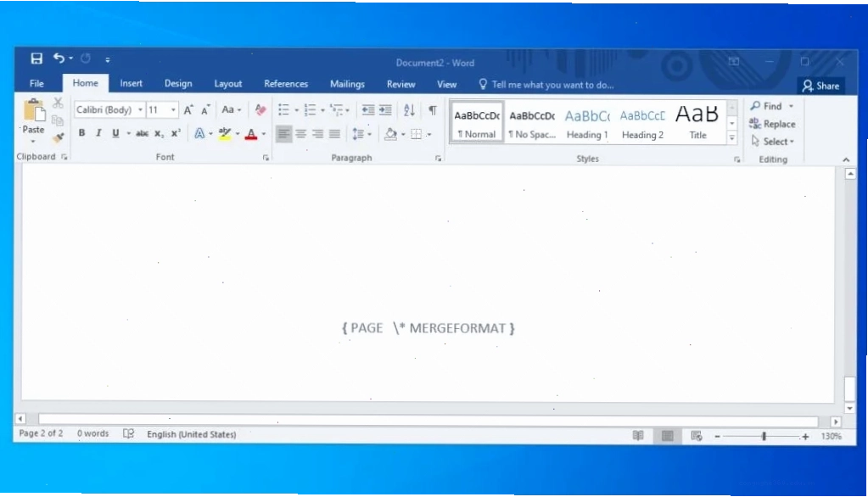
Task: Switch to the View tab
Action: click(x=447, y=84)
